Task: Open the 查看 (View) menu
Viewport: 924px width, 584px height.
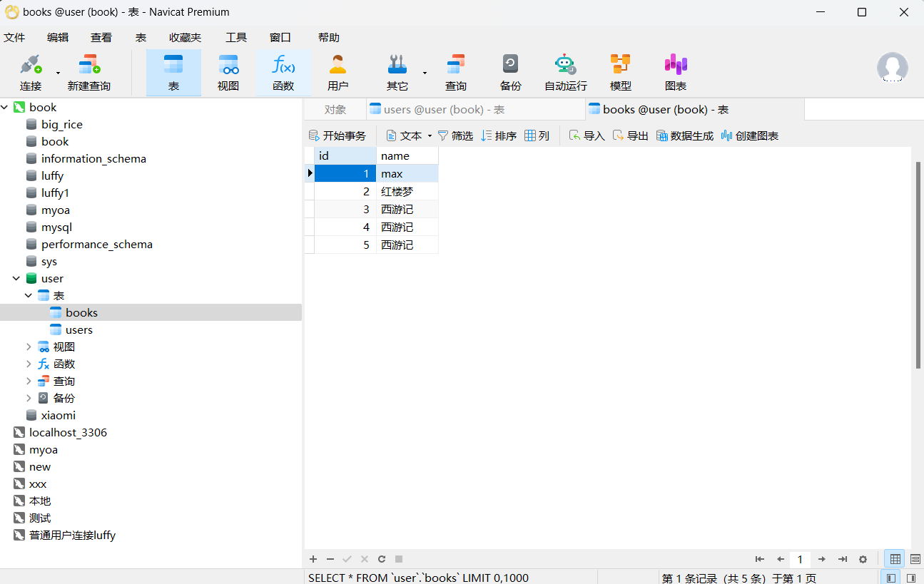Action: (101, 38)
